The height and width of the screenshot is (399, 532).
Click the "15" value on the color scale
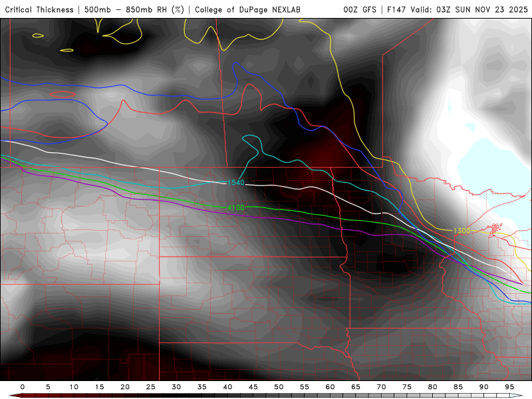[x=99, y=387]
